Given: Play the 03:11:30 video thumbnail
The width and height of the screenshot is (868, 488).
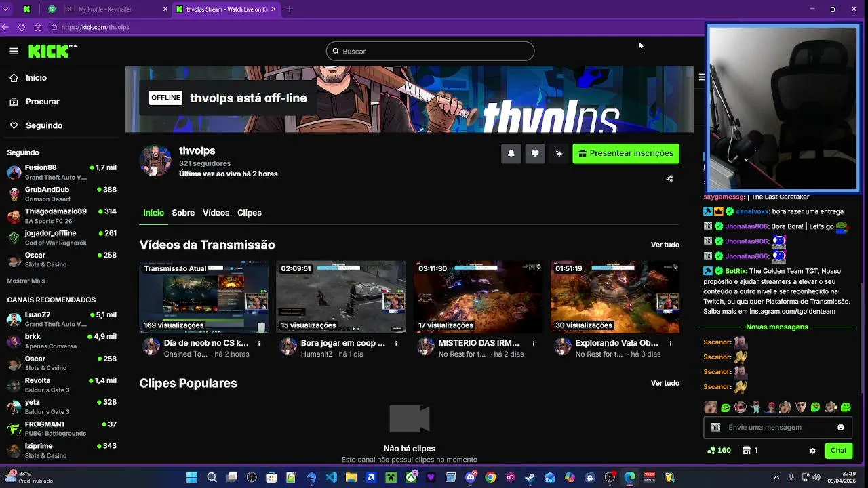Looking at the screenshot, I should [x=478, y=297].
